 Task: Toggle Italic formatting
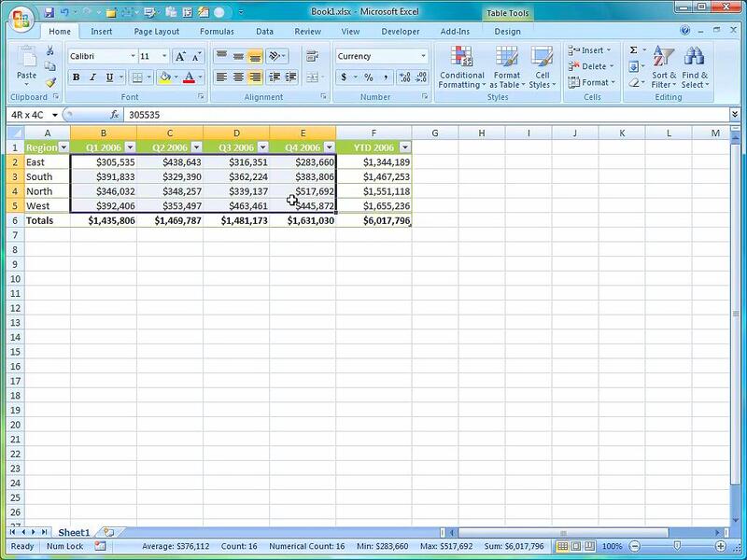pyautogui.click(x=92, y=77)
